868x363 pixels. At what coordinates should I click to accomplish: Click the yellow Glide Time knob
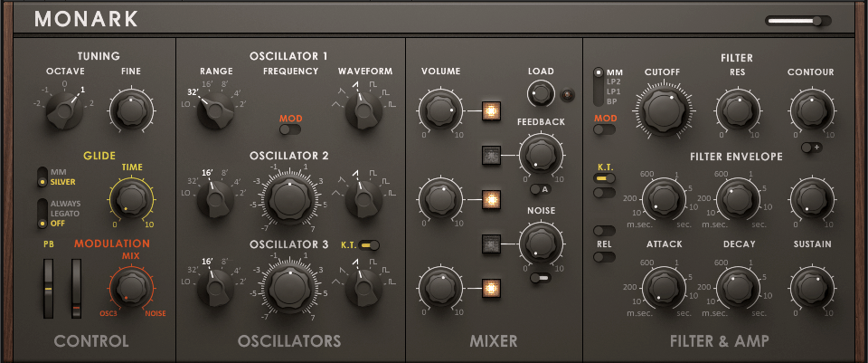pos(132,199)
